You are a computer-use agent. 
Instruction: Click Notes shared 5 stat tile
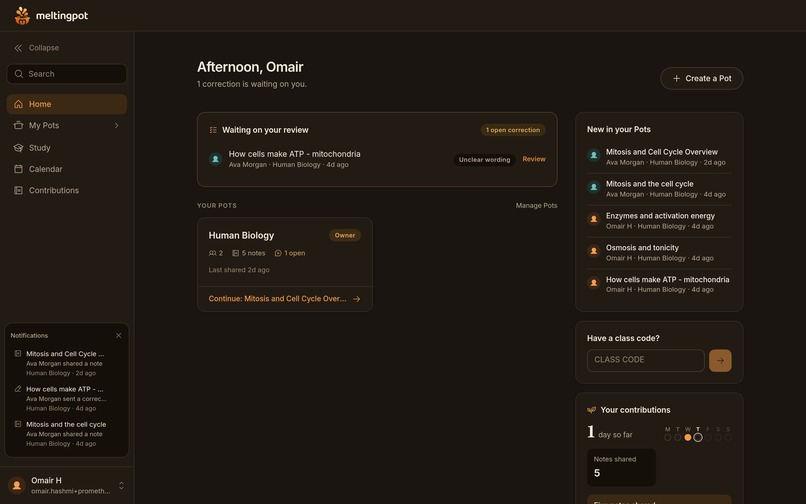(621, 467)
